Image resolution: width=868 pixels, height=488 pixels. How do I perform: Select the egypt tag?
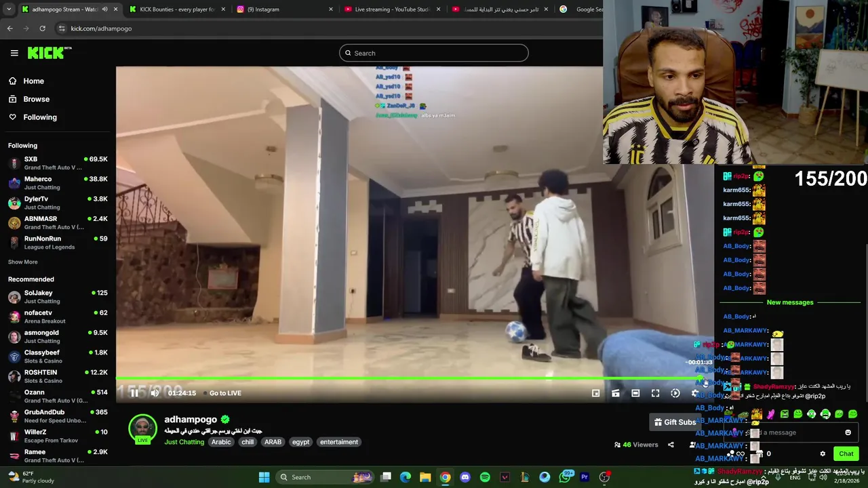pyautogui.click(x=300, y=442)
